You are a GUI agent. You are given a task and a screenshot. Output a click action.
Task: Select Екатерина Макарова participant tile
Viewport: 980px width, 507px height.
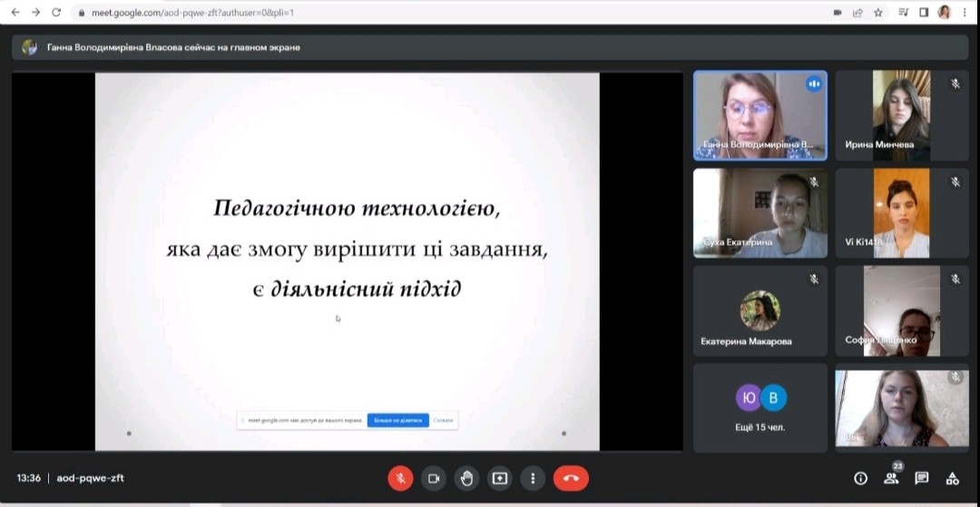point(760,311)
